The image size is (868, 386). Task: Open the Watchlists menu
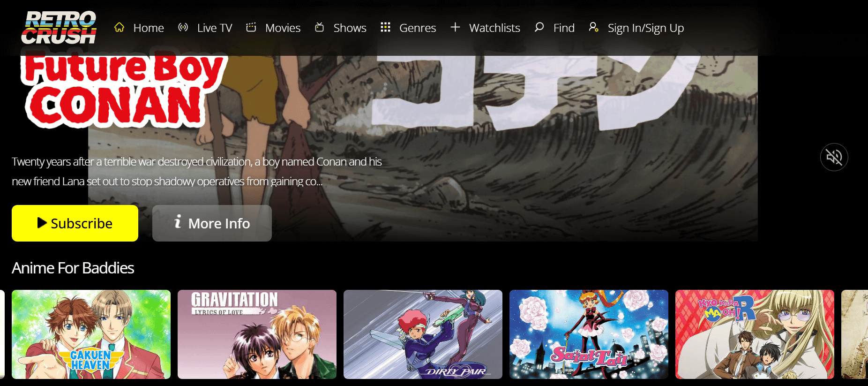click(x=494, y=28)
